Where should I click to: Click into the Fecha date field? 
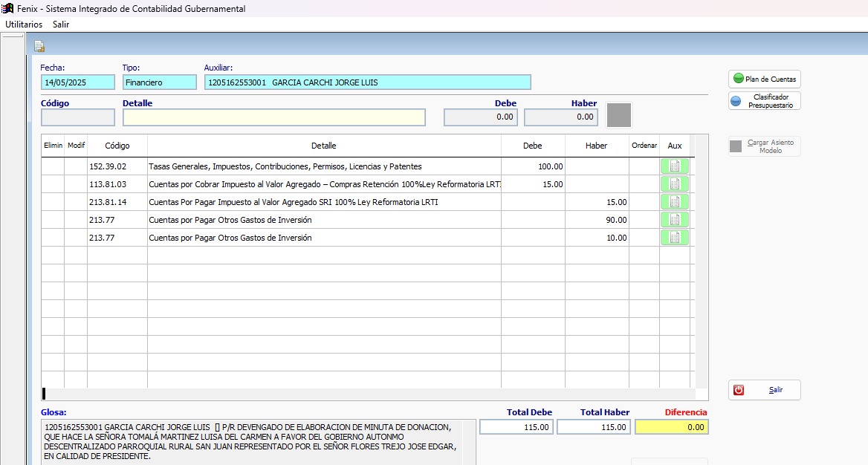tap(78, 82)
